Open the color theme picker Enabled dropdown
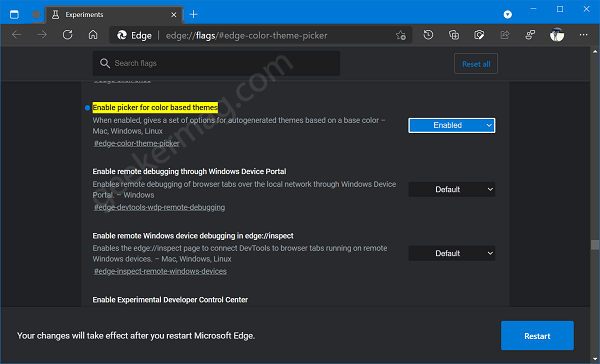Viewport: 600px width, 364px height. (x=452, y=126)
